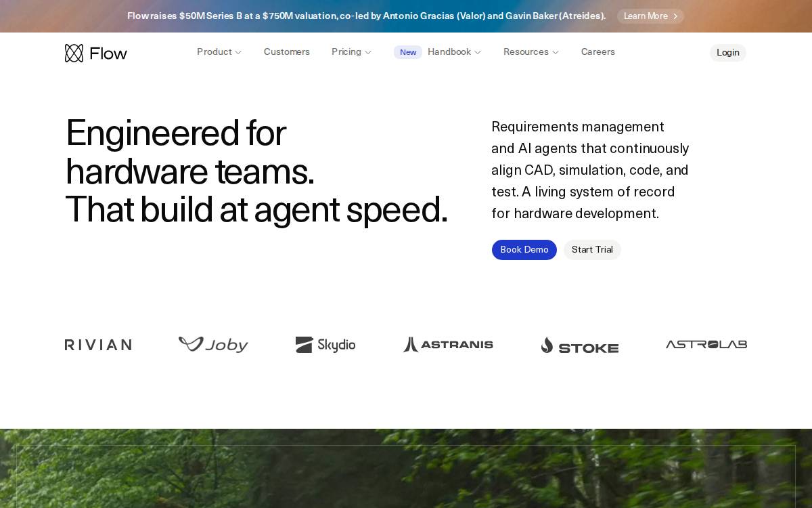Viewport: 812px width, 508px height.
Task: Click the Astrolab logo
Action: (706, 344)
